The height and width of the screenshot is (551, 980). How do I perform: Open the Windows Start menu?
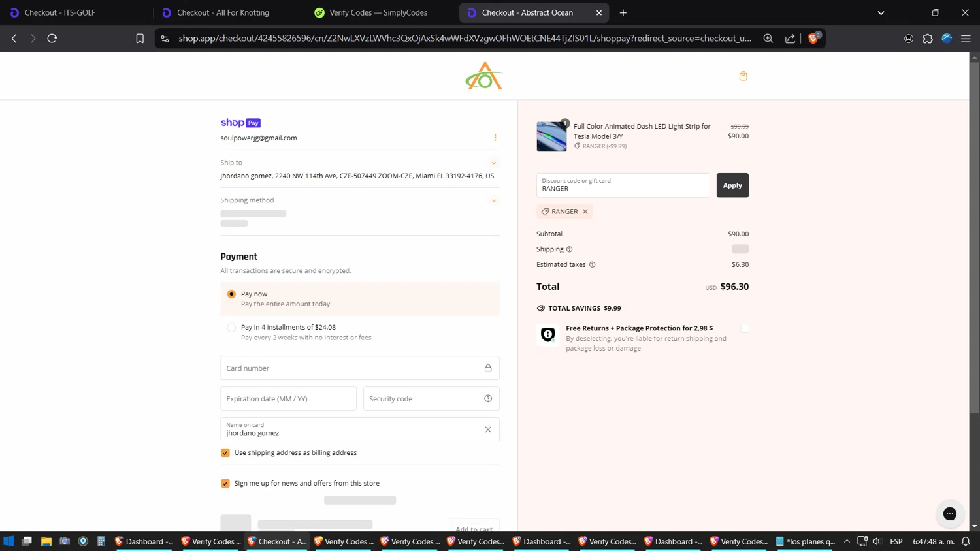pyautogui.click(x=8, y=541)
